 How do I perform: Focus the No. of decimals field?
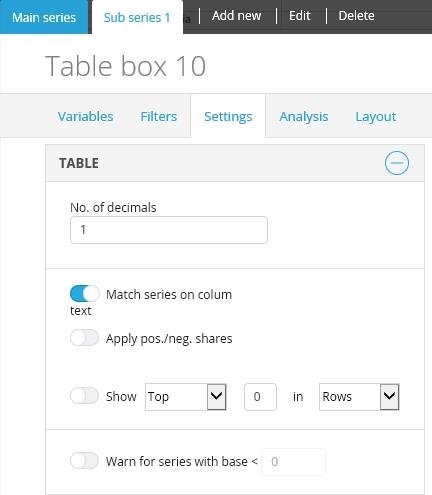pos(169,230)
